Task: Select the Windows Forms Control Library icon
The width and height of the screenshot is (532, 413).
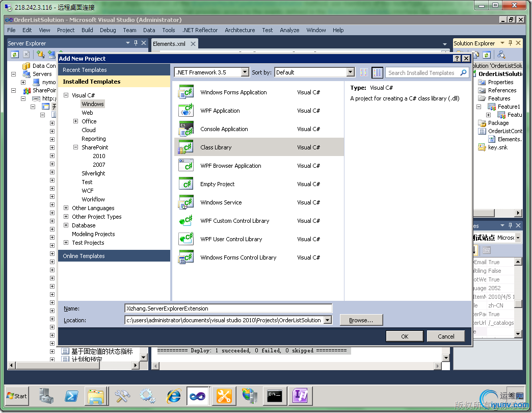Action: [186, 257]
